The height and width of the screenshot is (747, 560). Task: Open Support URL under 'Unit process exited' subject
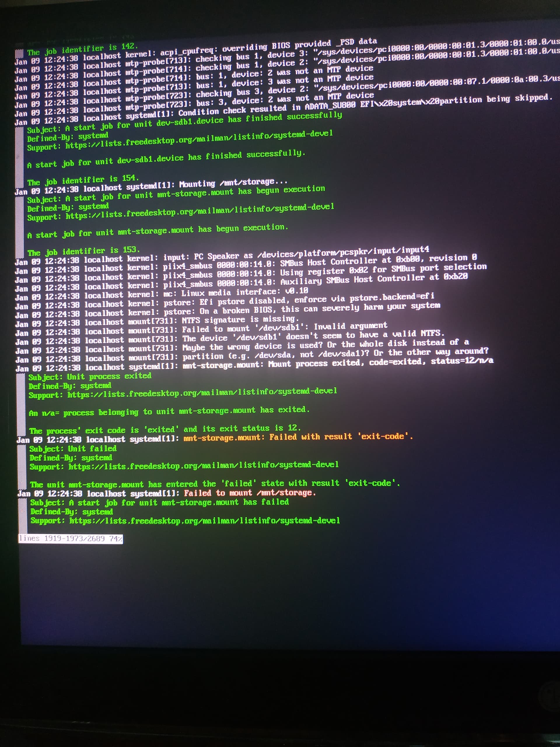click(x=202, y=392)
